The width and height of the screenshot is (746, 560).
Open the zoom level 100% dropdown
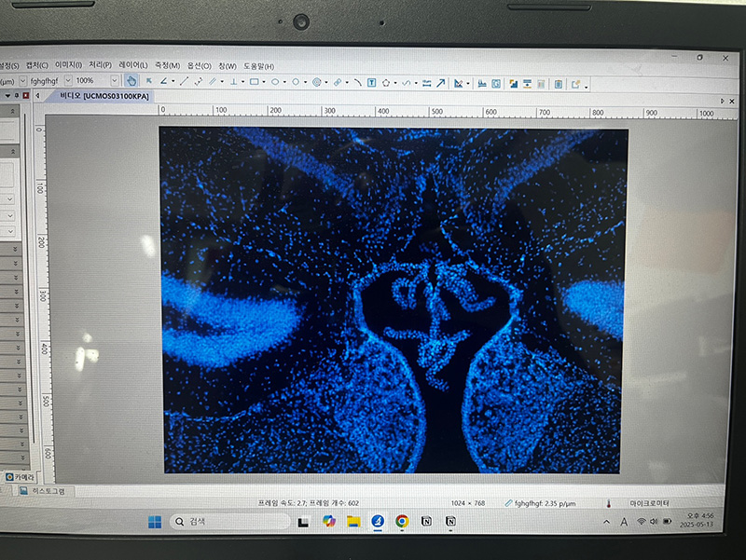114,81
